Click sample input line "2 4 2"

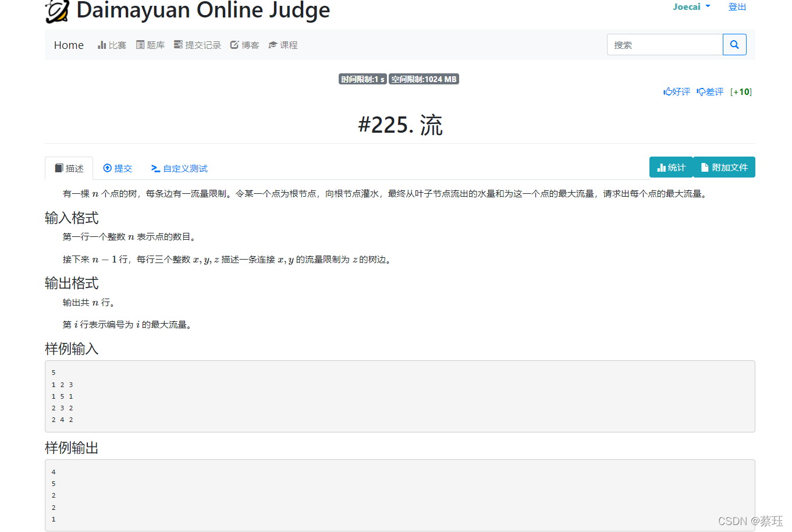coord(62,420)
